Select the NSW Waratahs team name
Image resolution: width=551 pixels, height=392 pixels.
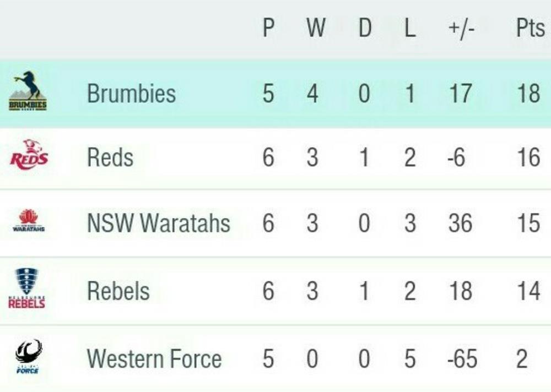click(x=159, y=224)
